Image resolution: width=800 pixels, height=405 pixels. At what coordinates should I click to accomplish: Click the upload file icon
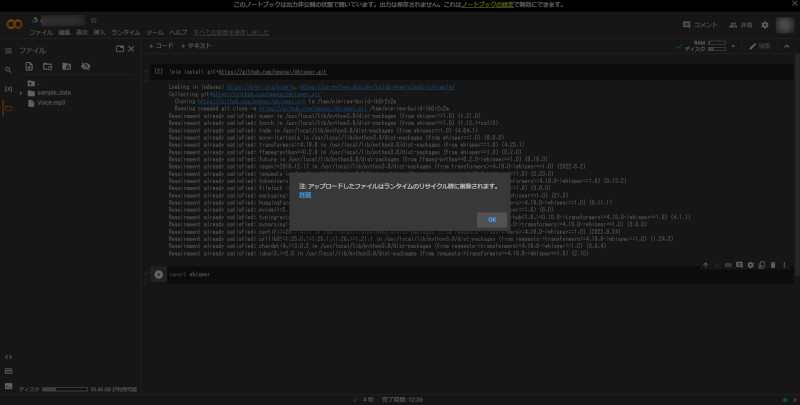click(x=29, y=66)
